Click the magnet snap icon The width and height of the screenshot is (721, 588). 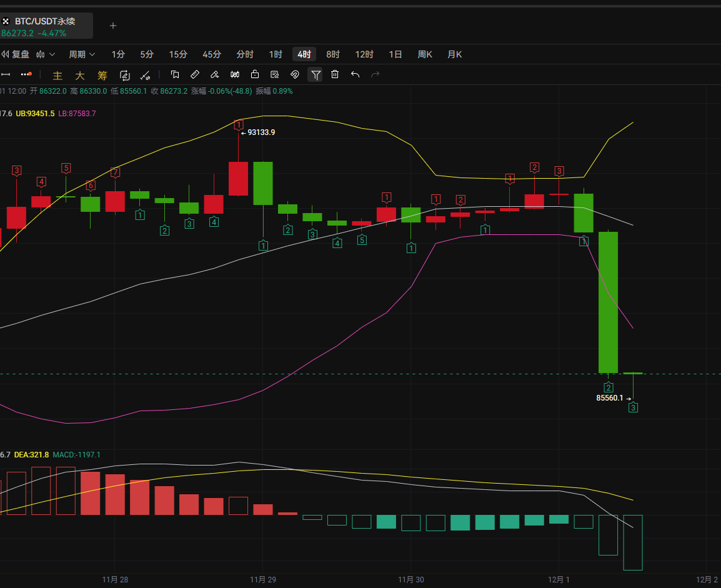pyautogui.click(x=295, y=75)
